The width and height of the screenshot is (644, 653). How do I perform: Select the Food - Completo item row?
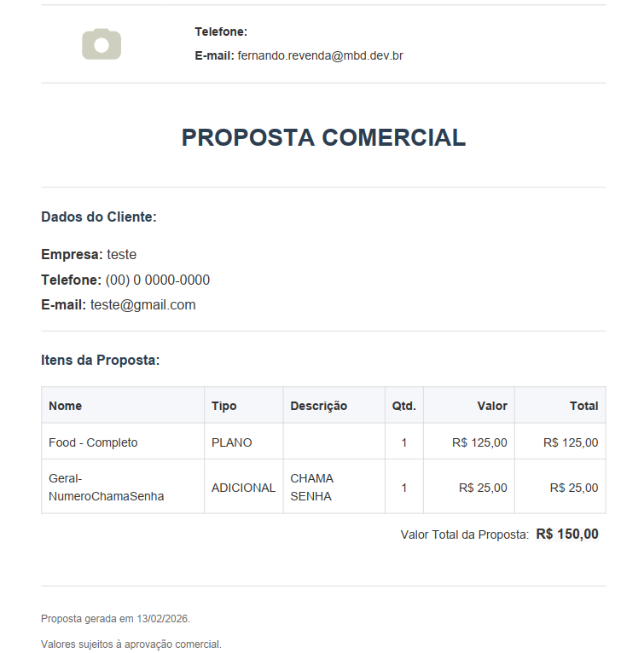tap(93, 442)
